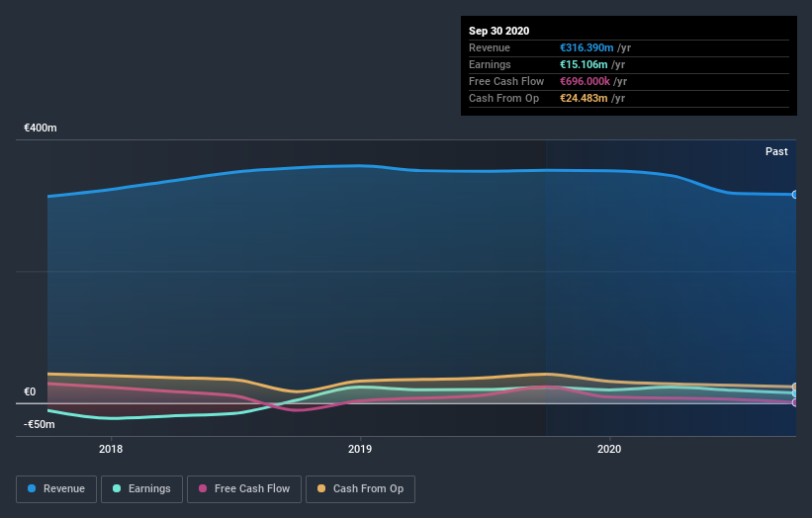Image resolution: width=812 pixels, height=518 pixels.
Task: Click the Earnings row label in tooltip
Action: [490, 64]
